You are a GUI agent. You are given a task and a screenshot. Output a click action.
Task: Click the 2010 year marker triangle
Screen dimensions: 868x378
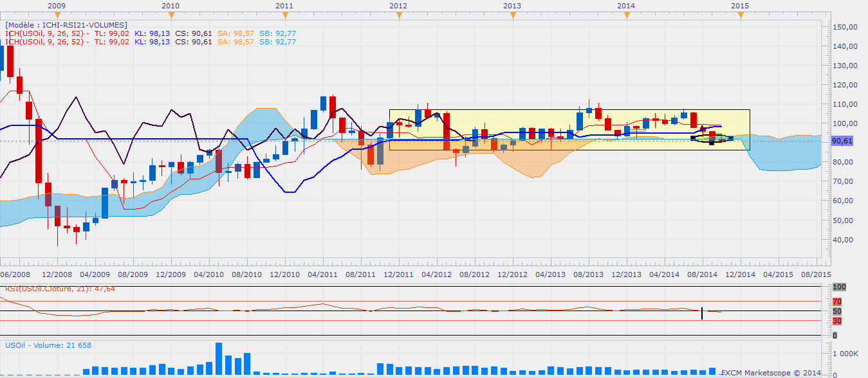[171, 15]
